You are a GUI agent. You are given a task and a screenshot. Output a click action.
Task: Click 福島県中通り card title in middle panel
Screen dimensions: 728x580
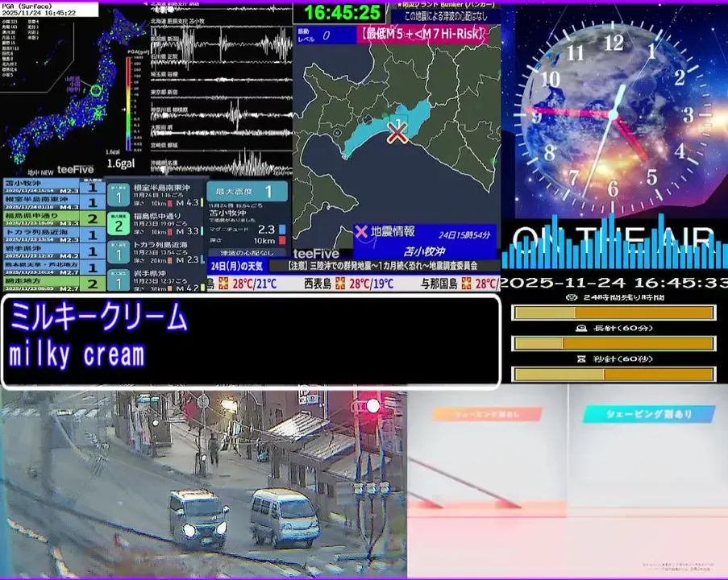[157, 216]
